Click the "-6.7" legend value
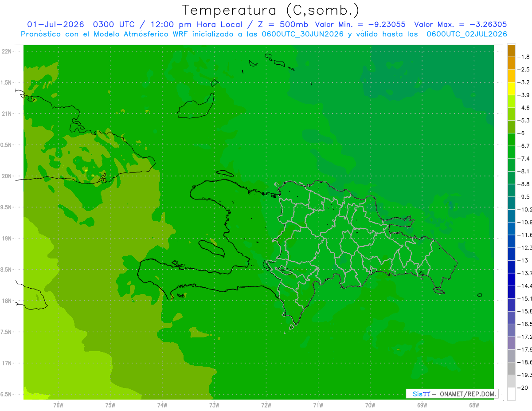This screenshot has width=532, height=411. pyautogui.click(x=524, y=146)
